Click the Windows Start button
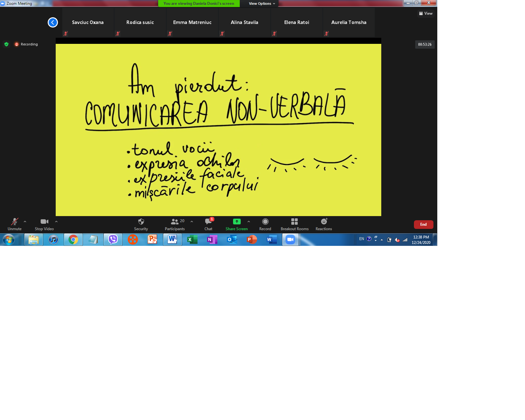Image resolution: width=525 pixels, height=420 pixels. pos(9,239)
